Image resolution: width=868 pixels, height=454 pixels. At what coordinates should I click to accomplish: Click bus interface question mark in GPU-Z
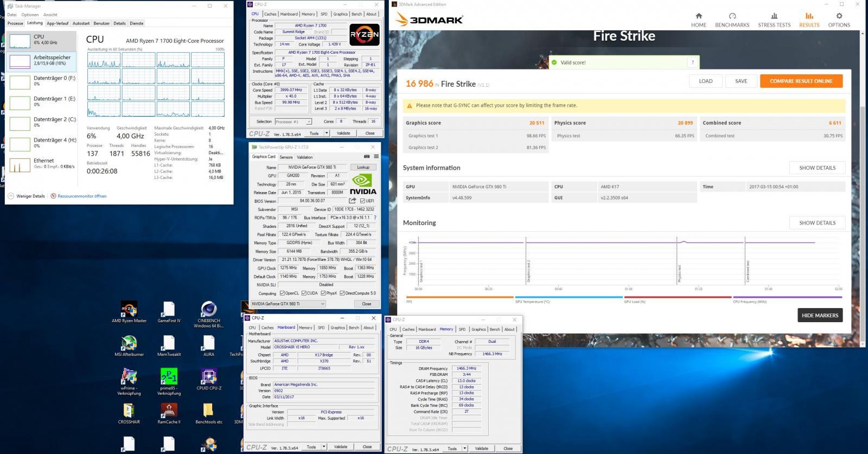[x=374, y=218]
